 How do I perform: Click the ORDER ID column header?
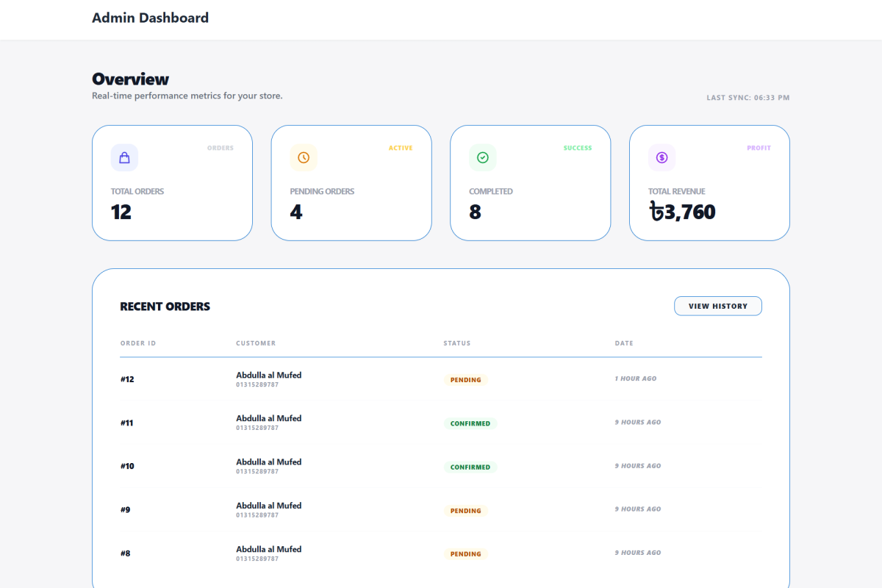coord(138,343)
